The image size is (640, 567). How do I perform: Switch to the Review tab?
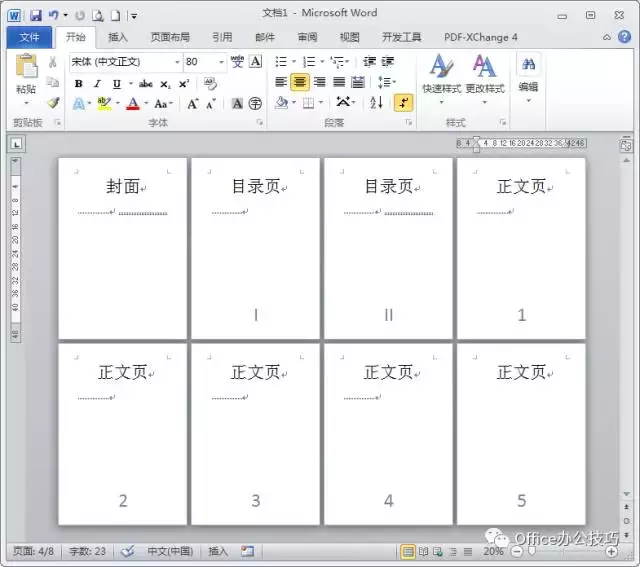point(307,37)
